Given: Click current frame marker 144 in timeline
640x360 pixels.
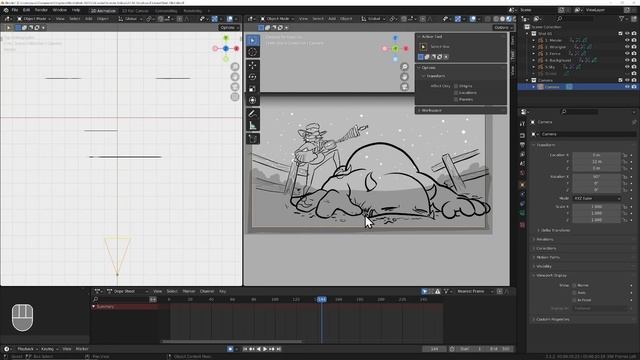Looking at the screenshot, I should click(322, 299).
